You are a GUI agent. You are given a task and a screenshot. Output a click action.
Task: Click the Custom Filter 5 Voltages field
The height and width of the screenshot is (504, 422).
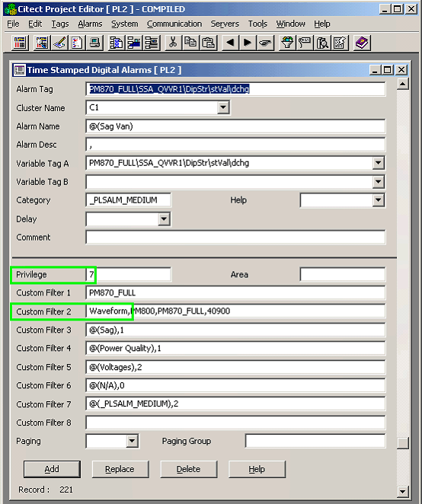tap(235, 367)
